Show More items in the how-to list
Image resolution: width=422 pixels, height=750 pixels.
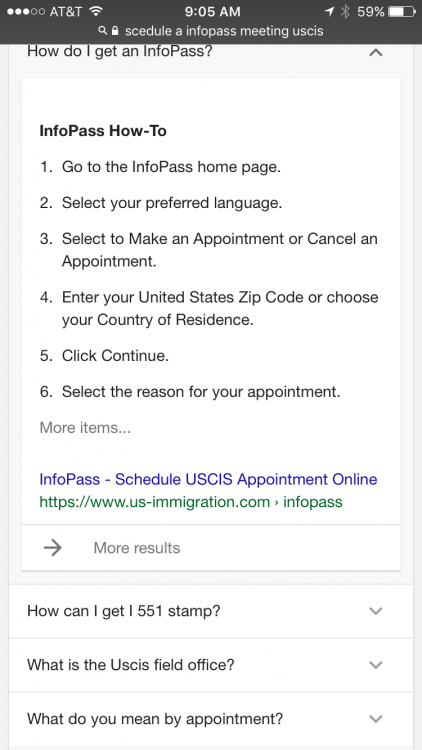point(85,427)
